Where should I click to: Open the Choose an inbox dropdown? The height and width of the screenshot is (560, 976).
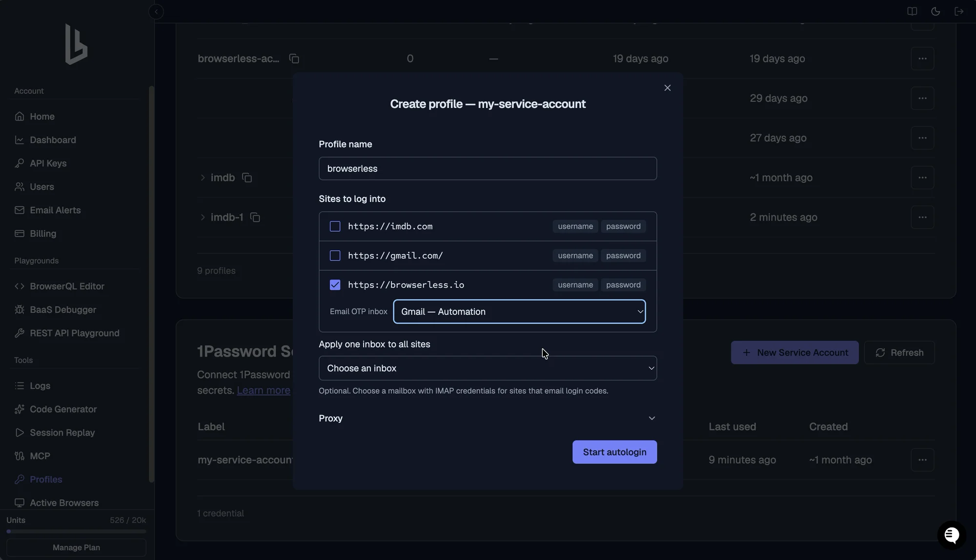tap(488, 368)
